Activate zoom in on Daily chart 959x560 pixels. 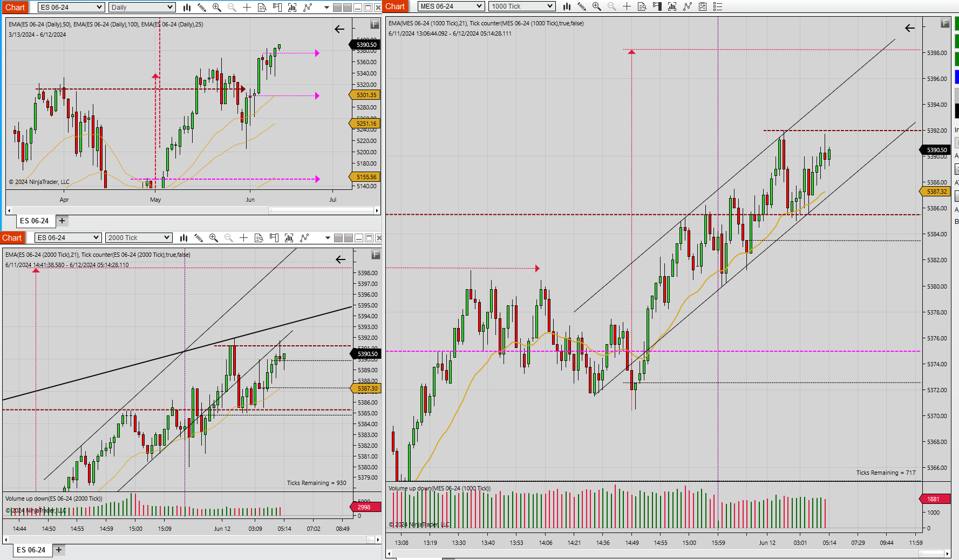(216, 7)
